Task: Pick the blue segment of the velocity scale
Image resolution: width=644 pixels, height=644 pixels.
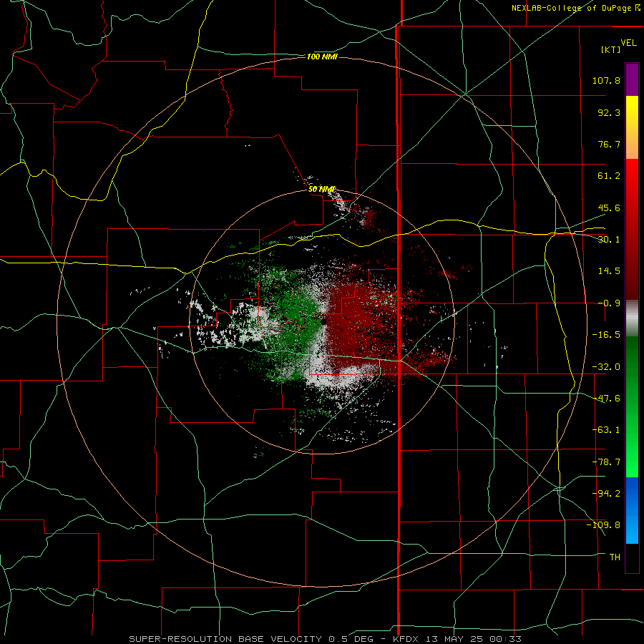Action: click(632, 510)
